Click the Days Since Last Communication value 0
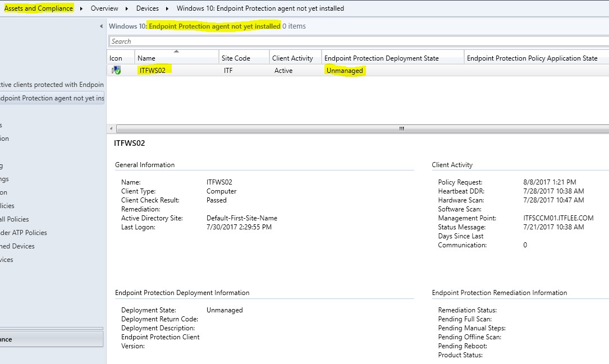609x364 pixels. click(x=525, y=245)
